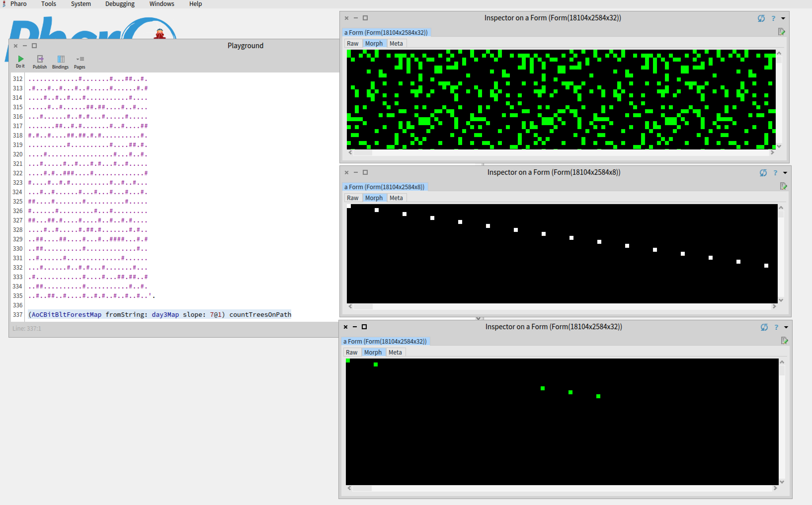
Task: Click the Form(18104x2584x8) breadcrumb label
Action: (x=384, y=187)
